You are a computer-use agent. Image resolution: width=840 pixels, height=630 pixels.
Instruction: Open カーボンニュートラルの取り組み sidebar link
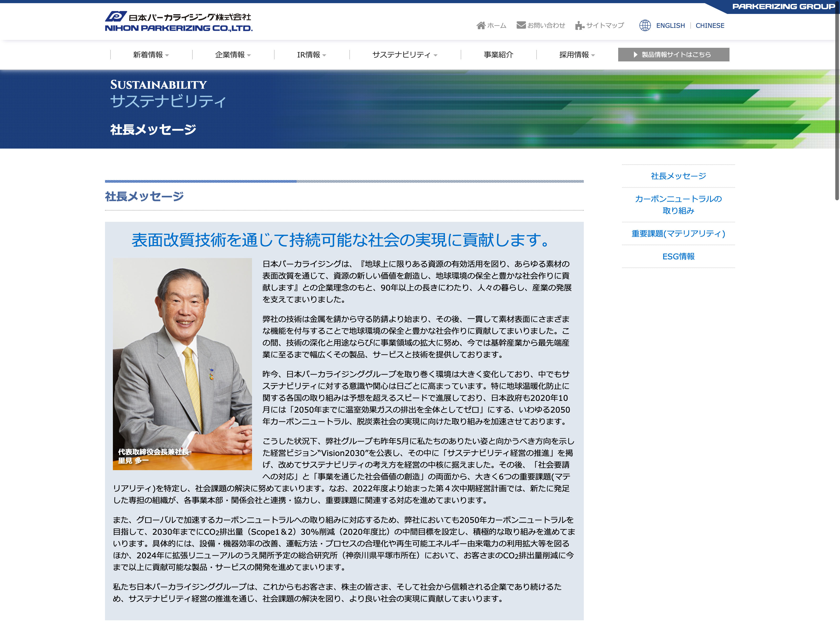(x=678, y=205)
